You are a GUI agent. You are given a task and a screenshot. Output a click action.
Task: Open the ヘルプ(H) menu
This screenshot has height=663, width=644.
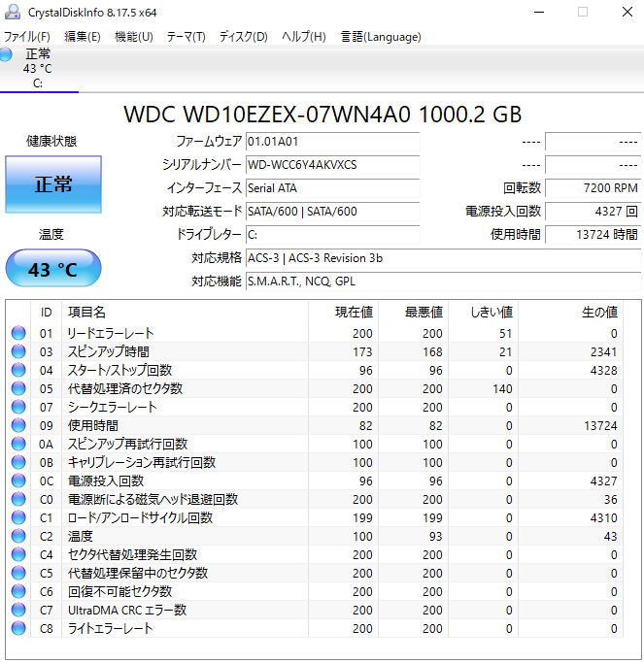click(x=304, y=37)
